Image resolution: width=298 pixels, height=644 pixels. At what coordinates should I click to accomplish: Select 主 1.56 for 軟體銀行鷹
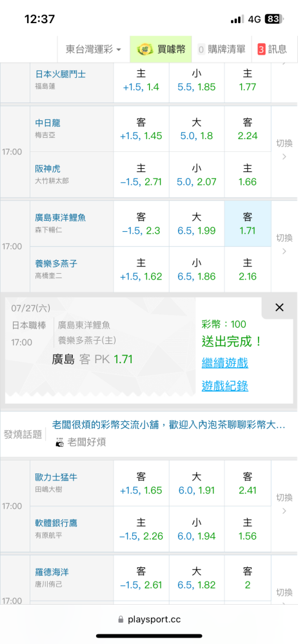(248, 529)
